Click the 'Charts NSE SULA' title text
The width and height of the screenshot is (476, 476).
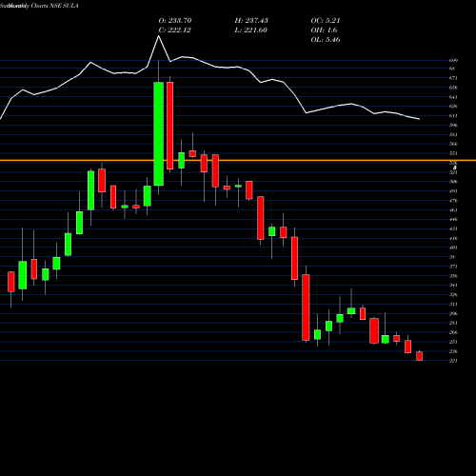[x=54, y=6]
